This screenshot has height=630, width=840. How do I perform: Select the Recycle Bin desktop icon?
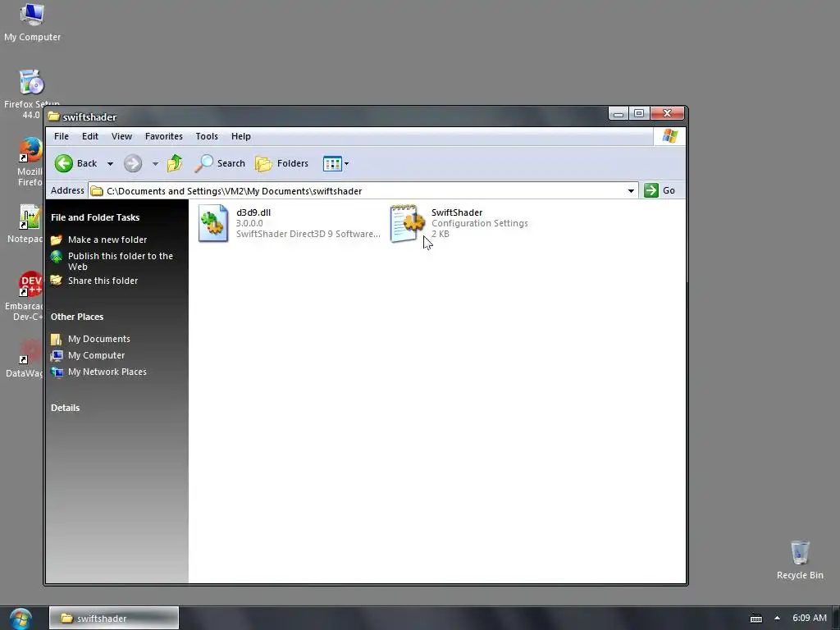coord(800,559)
